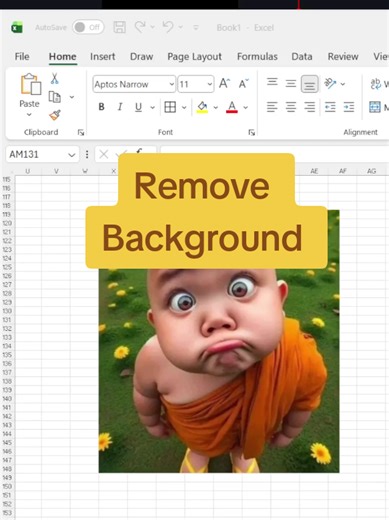Click the Copy icon
Viewport: 389px width, 520px height.
[x=54, y=97]
